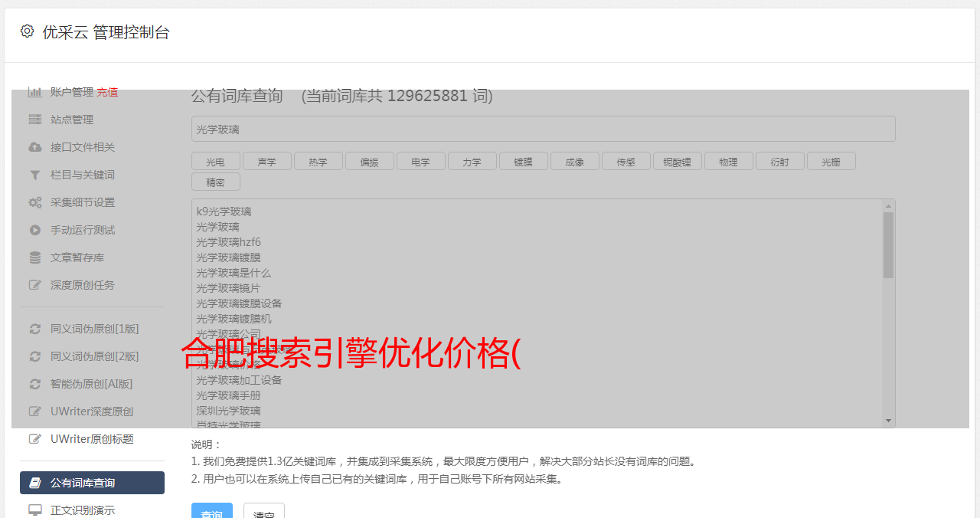Click the 采集细节设置 gears icon
The height and width of the screenshot is (518, 980).
(34, 202)
